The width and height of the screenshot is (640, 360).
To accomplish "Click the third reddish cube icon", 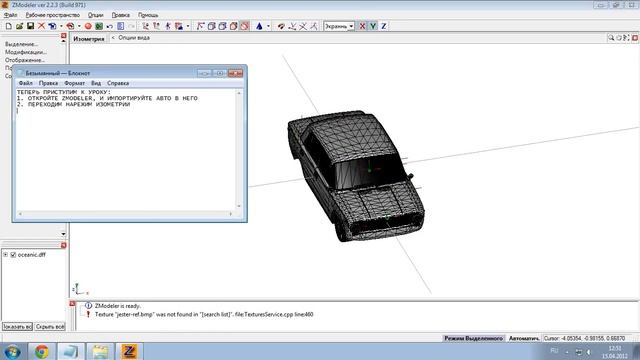I will click(x=233, y=26).
